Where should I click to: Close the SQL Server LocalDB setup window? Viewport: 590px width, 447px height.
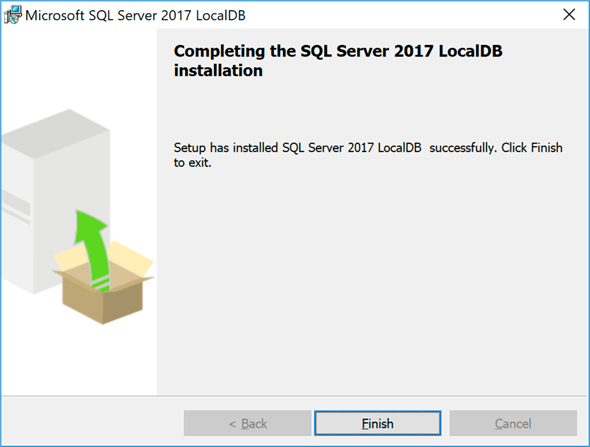(569, 15)
